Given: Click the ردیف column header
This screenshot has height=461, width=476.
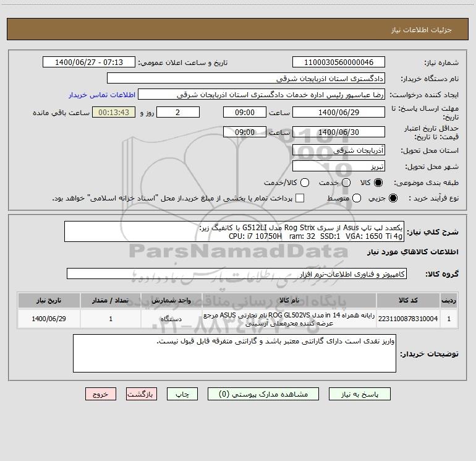Looking at the screenshot, I should (x=449, y=300).
